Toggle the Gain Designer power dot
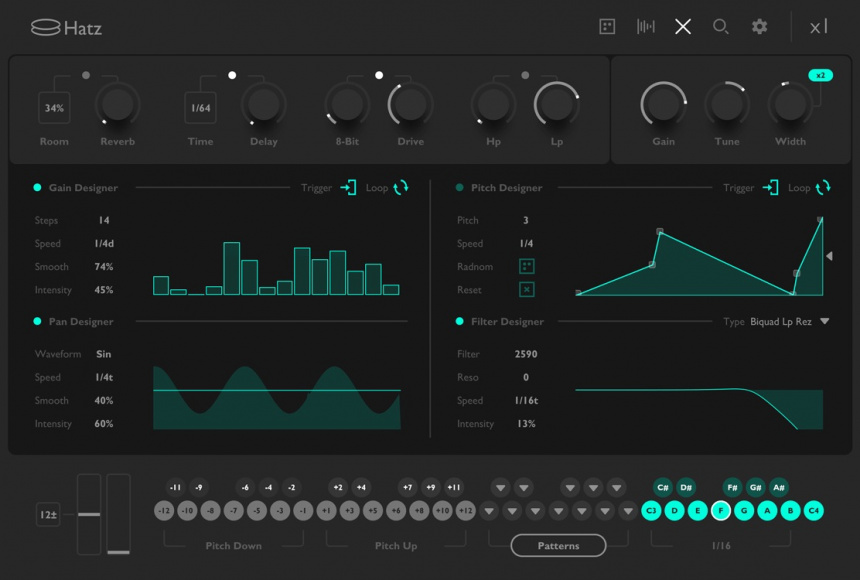This screenshot has width=860, height=580. click(38, 188)
